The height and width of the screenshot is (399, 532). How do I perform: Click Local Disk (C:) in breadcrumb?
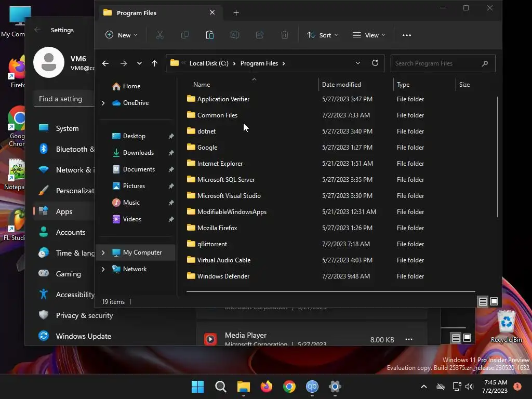point(209,63)
